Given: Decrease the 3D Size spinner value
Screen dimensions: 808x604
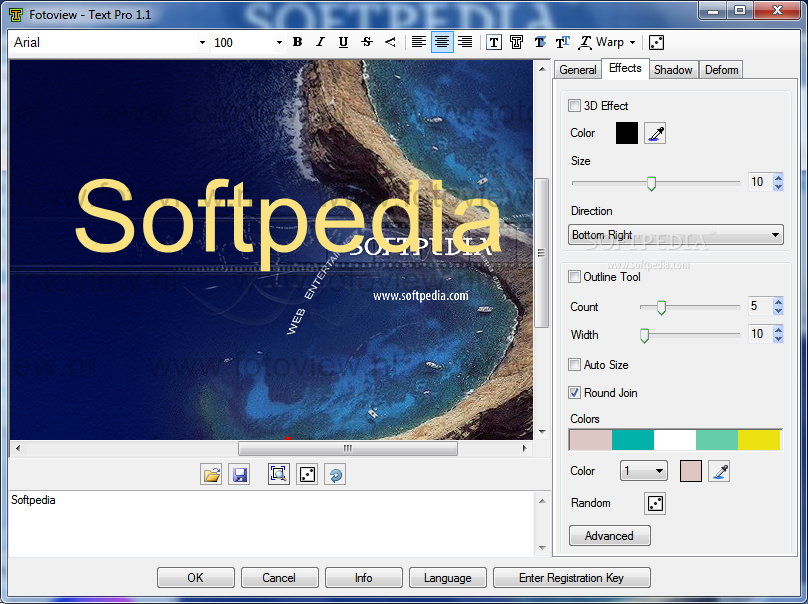Looking at the screenshot, I should (778, 186).
